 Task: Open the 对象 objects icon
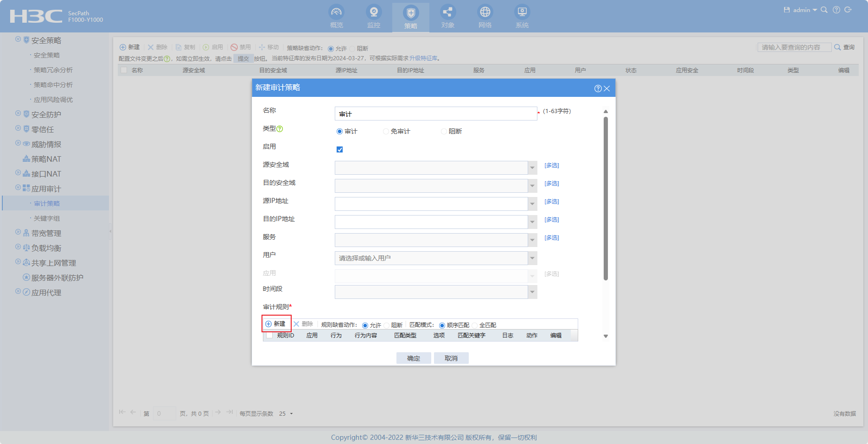click(448, 12)
